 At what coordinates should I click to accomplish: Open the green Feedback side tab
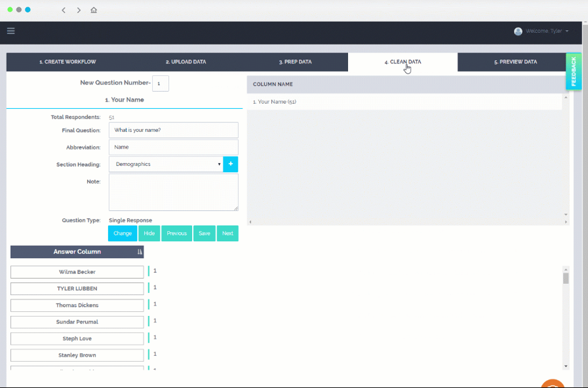574,71
